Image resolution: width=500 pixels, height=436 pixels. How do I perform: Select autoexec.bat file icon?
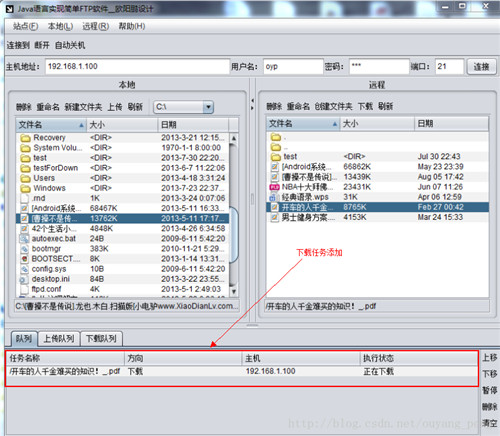coord(24,239)
